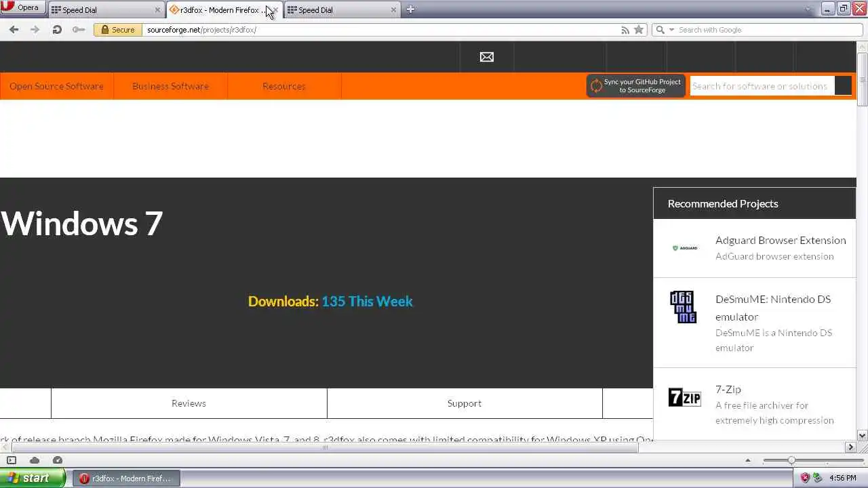Select the r3dfox Modern Firefox tab
Screen dimensions: 868x488
(218, 10)
